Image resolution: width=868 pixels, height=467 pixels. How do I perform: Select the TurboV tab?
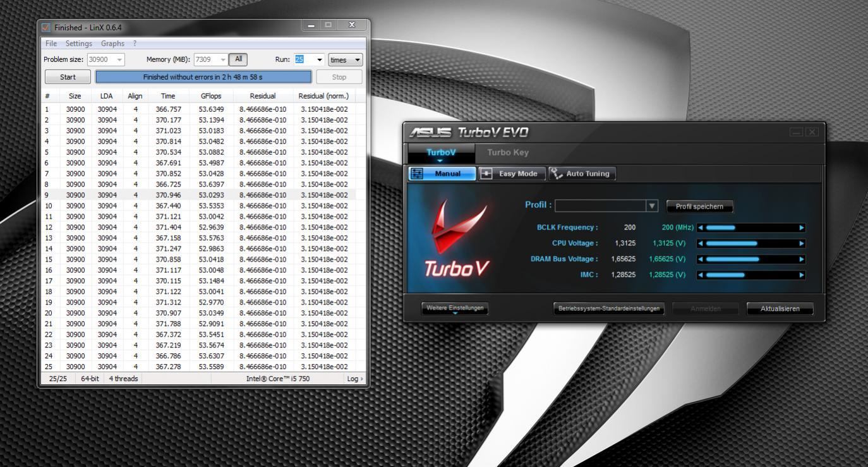[x=441, y=152]
